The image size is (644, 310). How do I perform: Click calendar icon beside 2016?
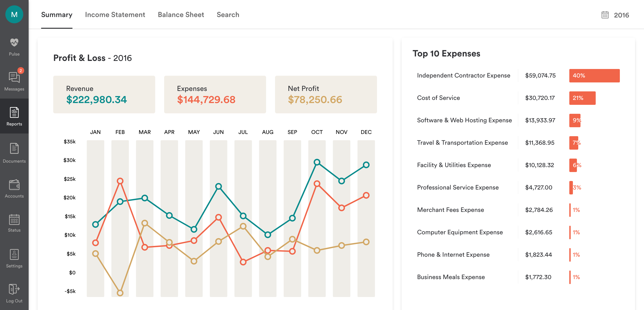[x=605, y=15]
